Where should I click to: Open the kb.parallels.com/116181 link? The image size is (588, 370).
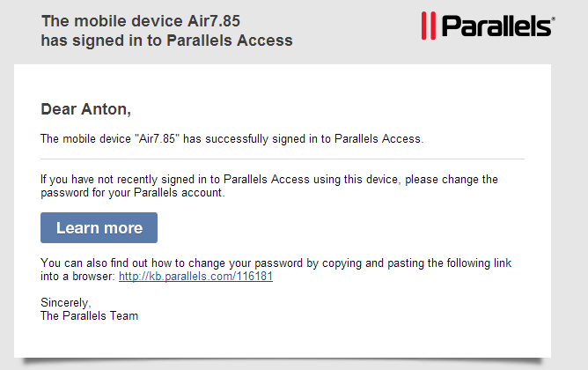click(x=195, y=277)
